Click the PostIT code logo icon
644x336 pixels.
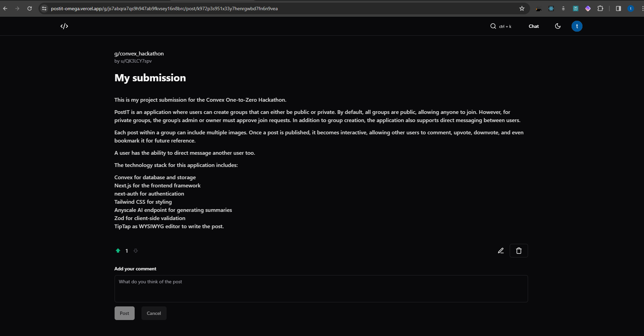(x=64, y=26)
